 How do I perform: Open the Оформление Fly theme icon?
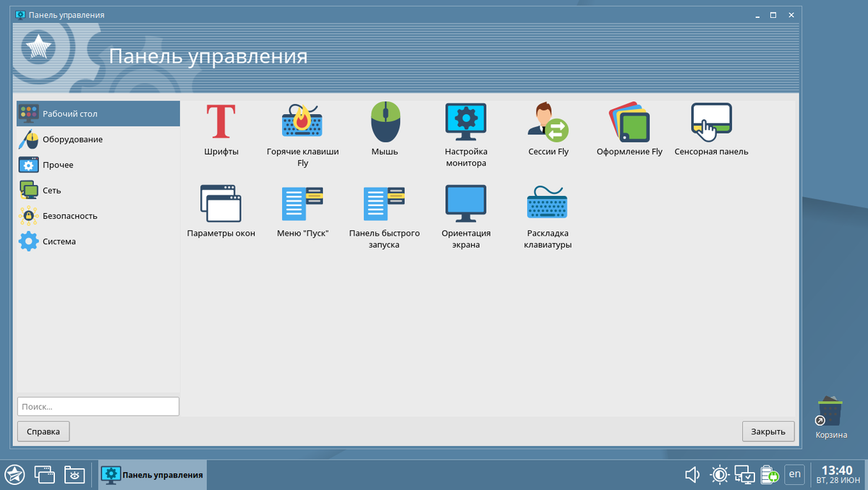629,121
